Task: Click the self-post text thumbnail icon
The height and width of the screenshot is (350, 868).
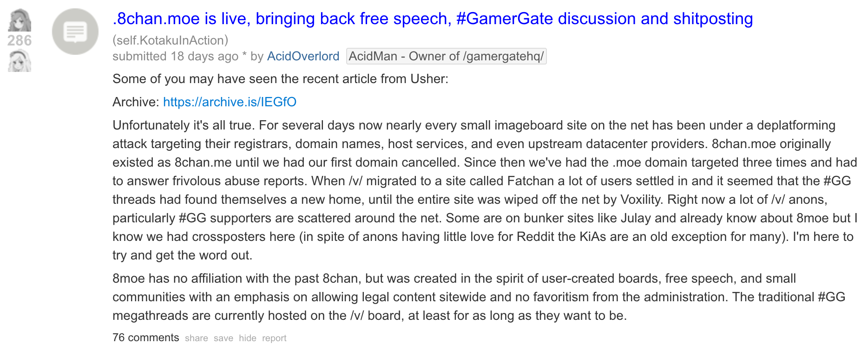Action: coord(75,32)
